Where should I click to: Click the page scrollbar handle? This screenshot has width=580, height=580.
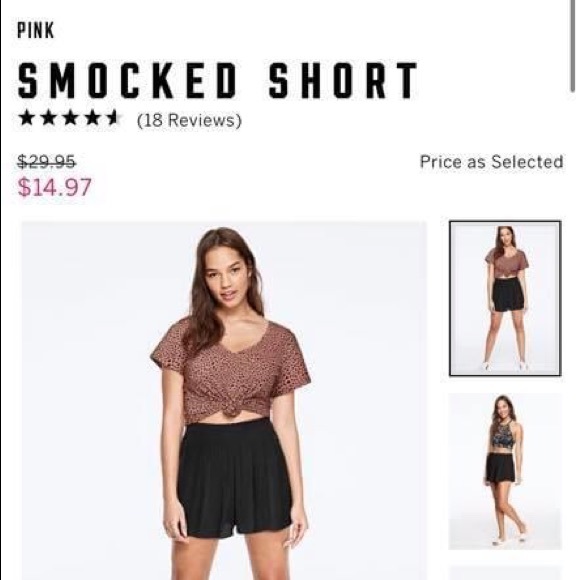572,45
